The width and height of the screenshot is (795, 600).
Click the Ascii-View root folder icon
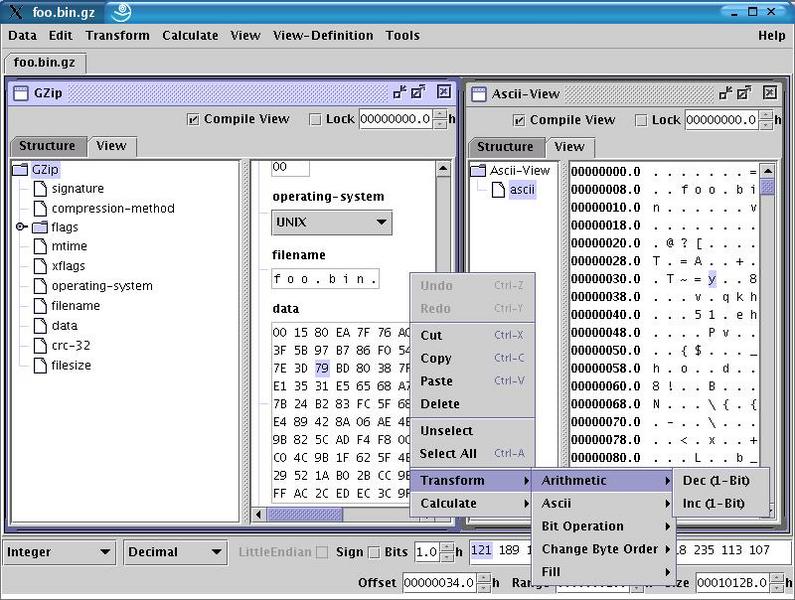[478, 170]
